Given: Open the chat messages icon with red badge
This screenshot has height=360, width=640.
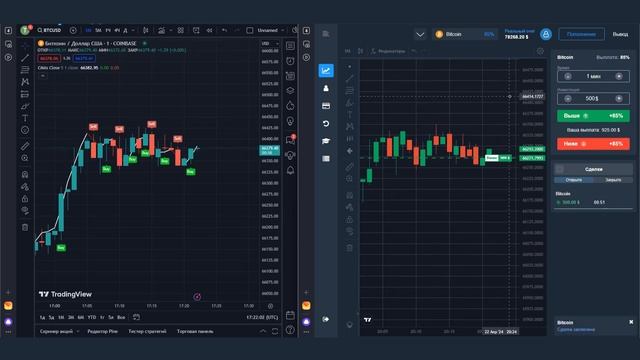Looking at the screenshot, I should [x=290, y=140].
